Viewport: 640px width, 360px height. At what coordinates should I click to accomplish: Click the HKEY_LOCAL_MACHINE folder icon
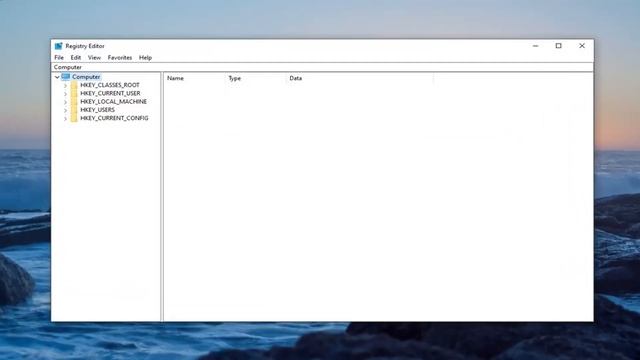point(74,102)
